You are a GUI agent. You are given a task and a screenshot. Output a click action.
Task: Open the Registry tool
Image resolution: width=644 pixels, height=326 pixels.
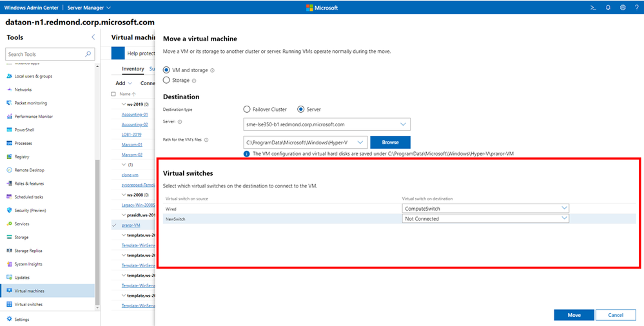22,157
